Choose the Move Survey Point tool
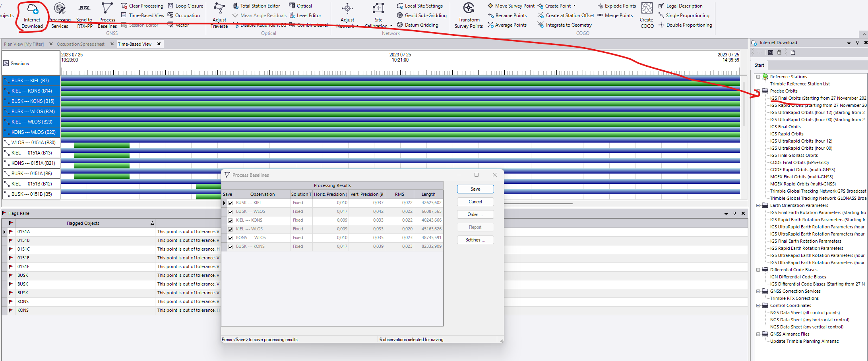The image size is (868, 361). click(x=511, y=6)
